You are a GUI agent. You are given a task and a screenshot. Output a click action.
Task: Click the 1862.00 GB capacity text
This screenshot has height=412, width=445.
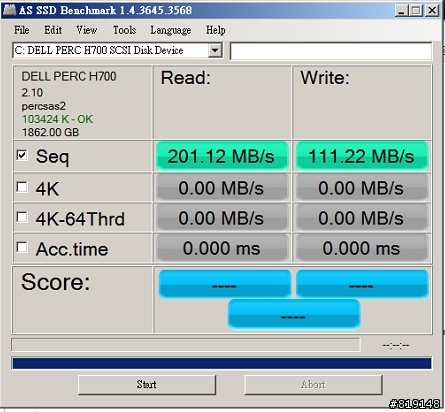(51, 132)
